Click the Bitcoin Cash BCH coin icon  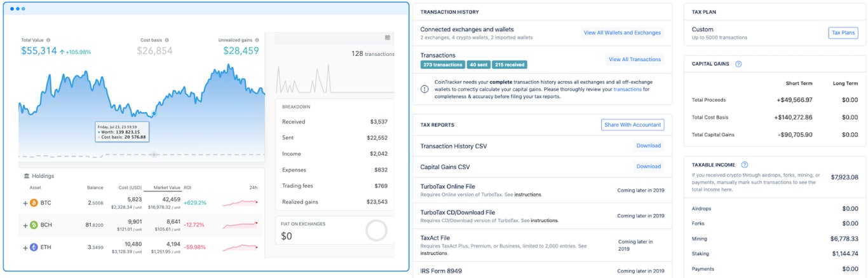click(x=34, y=225)
